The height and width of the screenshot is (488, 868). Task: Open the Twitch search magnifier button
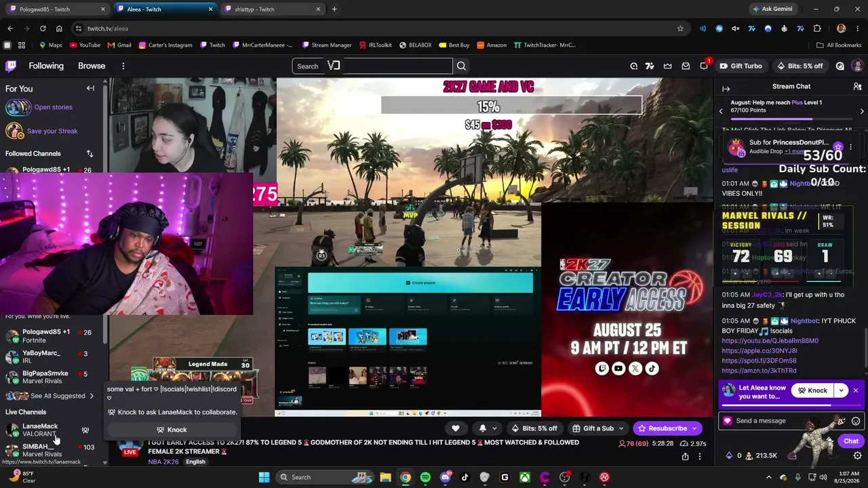pos(461,66)
